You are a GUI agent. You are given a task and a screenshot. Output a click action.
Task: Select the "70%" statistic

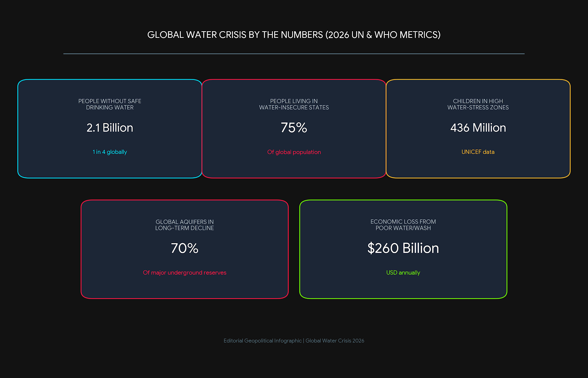click(184, 248)
